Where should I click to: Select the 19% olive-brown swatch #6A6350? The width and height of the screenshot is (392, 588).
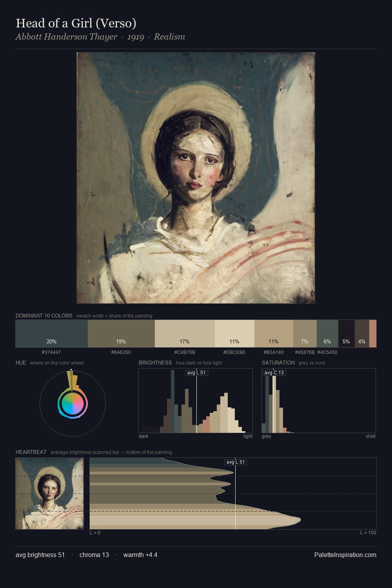coord(121,334)
